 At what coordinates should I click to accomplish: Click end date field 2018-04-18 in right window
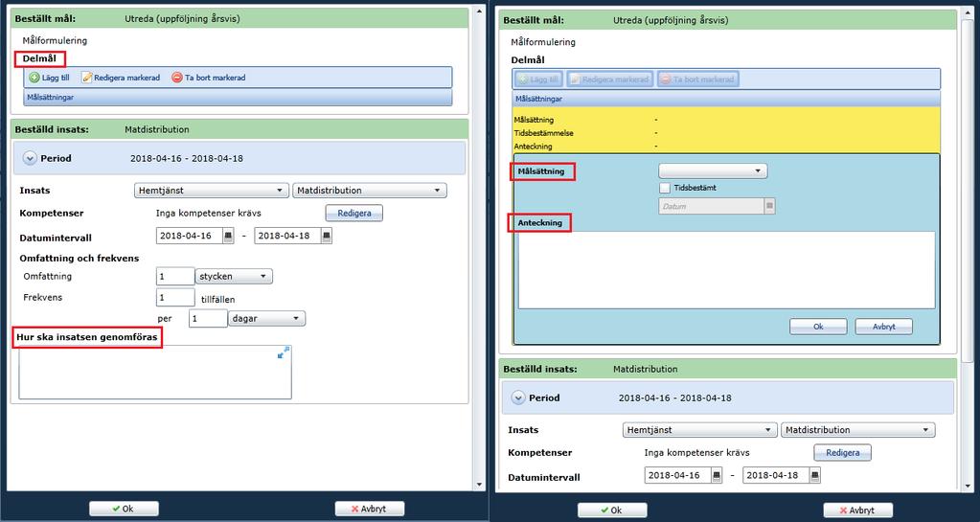pos(776,475)
